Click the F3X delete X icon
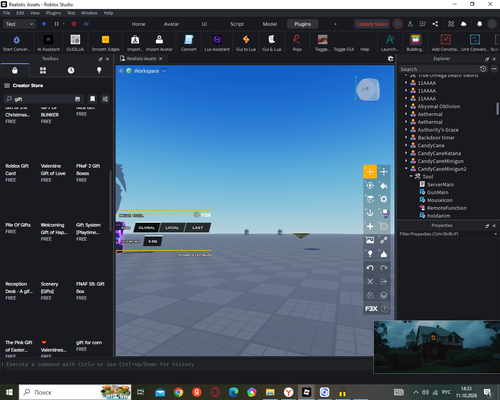The image size is (500, 400). [x=370, y=281]
